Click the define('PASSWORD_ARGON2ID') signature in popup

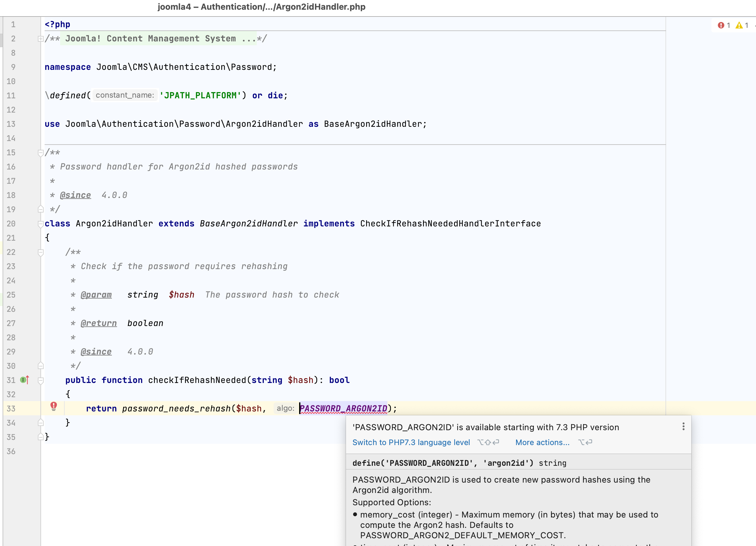pos(443,463)
